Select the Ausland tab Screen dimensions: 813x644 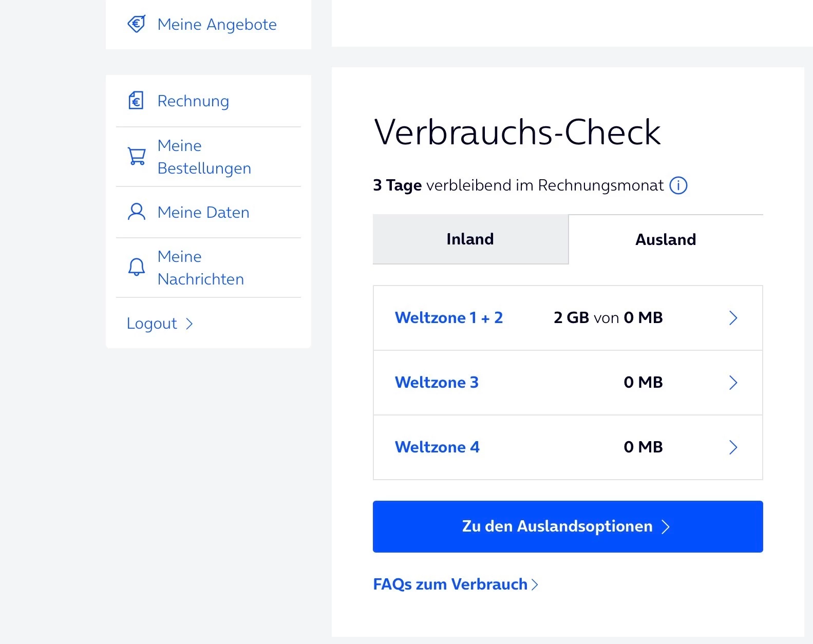(x=666, y=239)
